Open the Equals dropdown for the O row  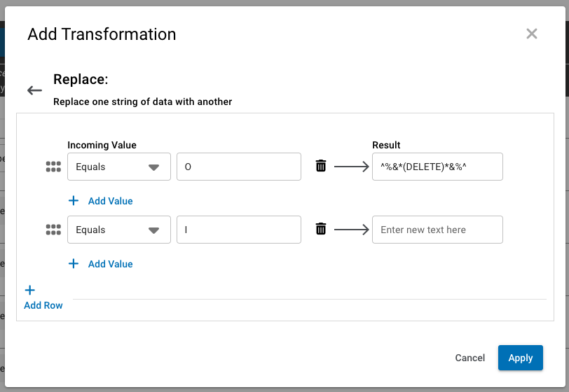(119, 167)
